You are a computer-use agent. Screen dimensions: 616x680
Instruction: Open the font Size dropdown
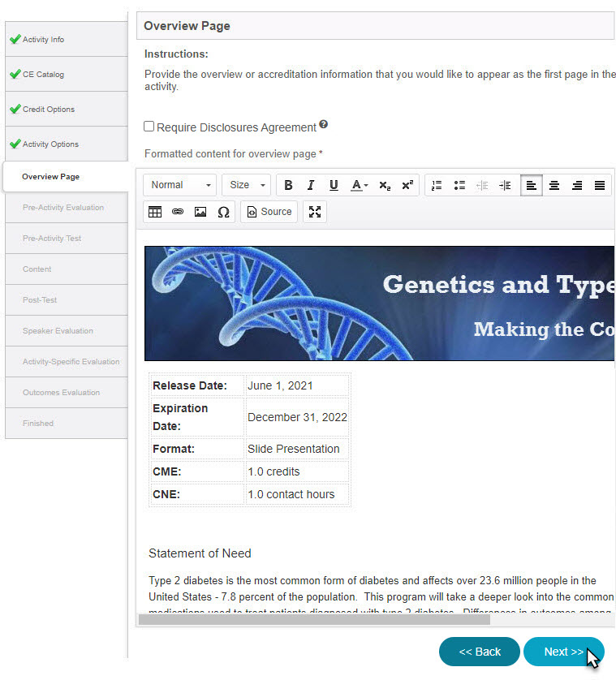(247, 185)
